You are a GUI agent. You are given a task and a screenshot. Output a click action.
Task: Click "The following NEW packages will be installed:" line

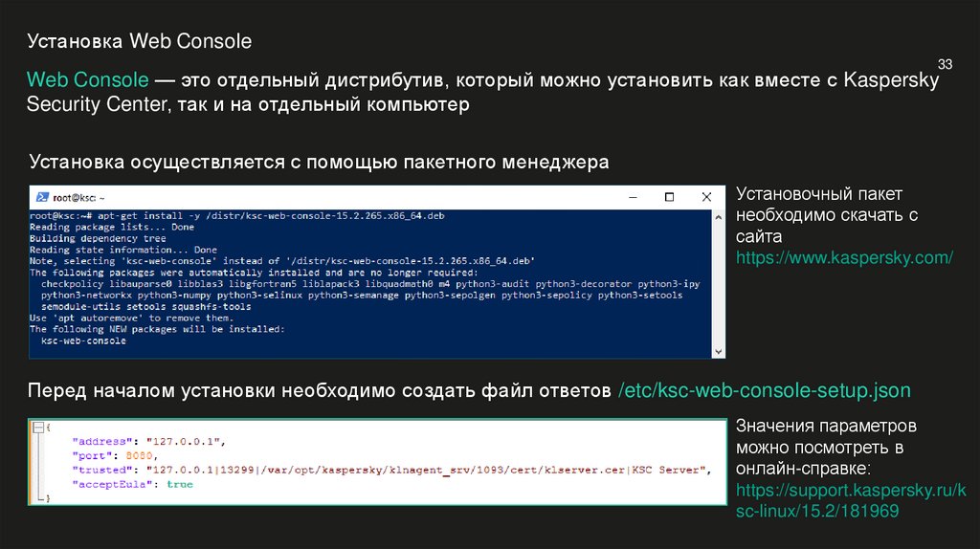point(157,329)
